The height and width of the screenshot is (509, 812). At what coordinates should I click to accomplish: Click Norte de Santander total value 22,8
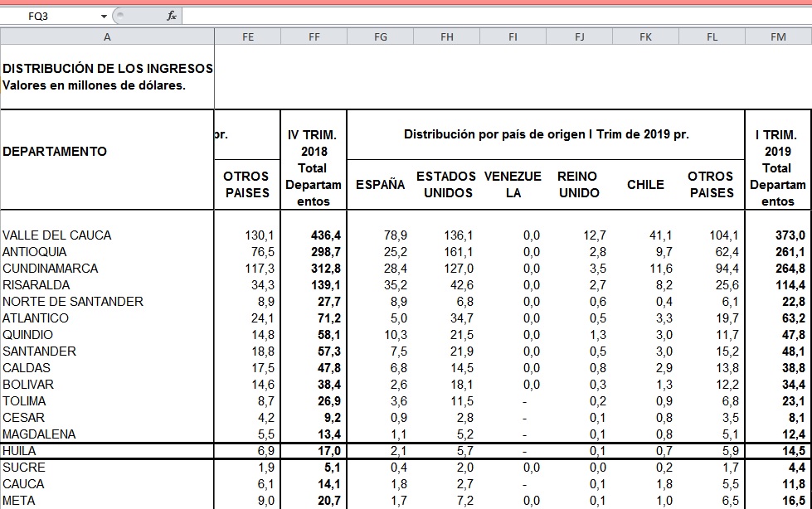(x=794, y=302)
